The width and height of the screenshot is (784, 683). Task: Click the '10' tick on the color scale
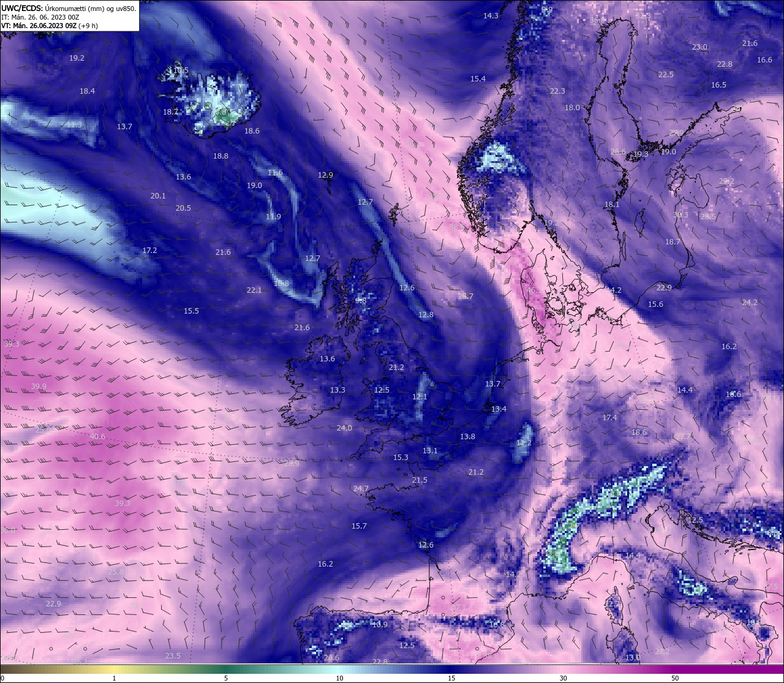[x=339, y=678]
